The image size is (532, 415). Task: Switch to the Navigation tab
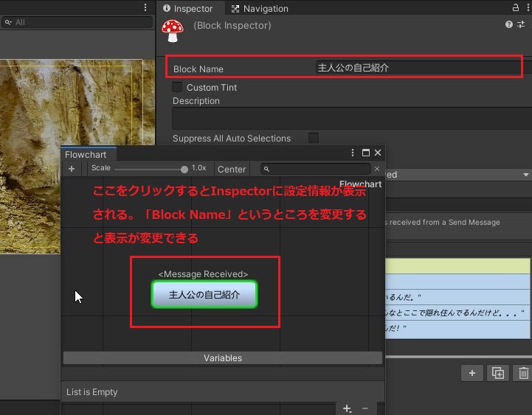[x=260, y=8]
